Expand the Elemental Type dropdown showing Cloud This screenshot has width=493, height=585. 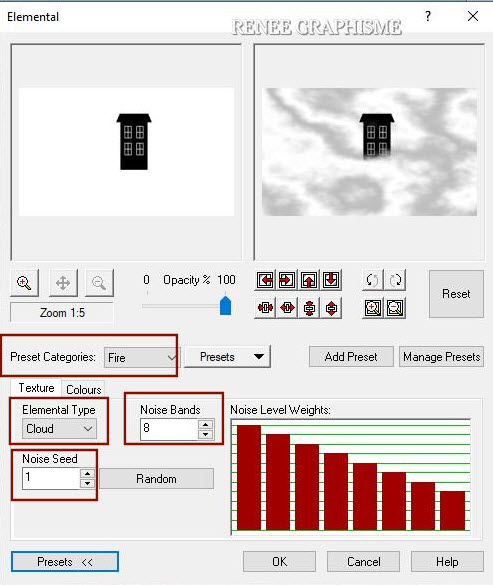pos(59,429)
